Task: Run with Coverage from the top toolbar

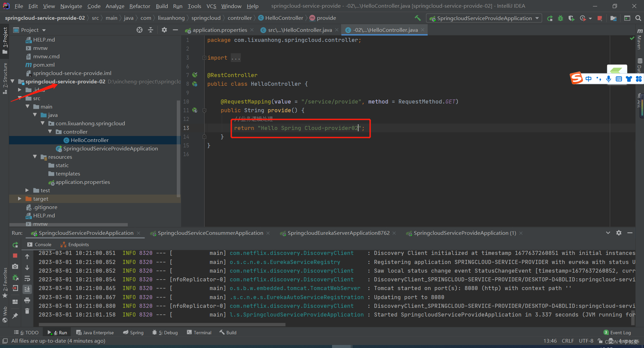Action: pyautogui.click(x=571, y=18)
